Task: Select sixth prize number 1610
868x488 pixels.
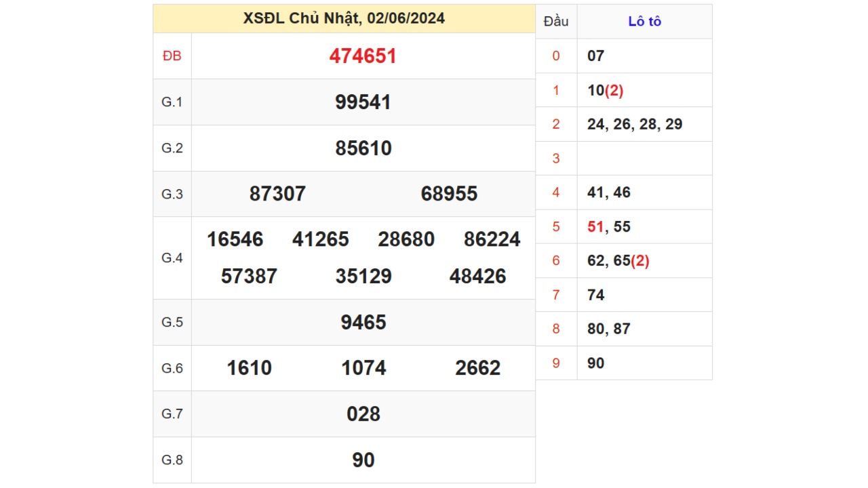Action: (x=249, y=369)
